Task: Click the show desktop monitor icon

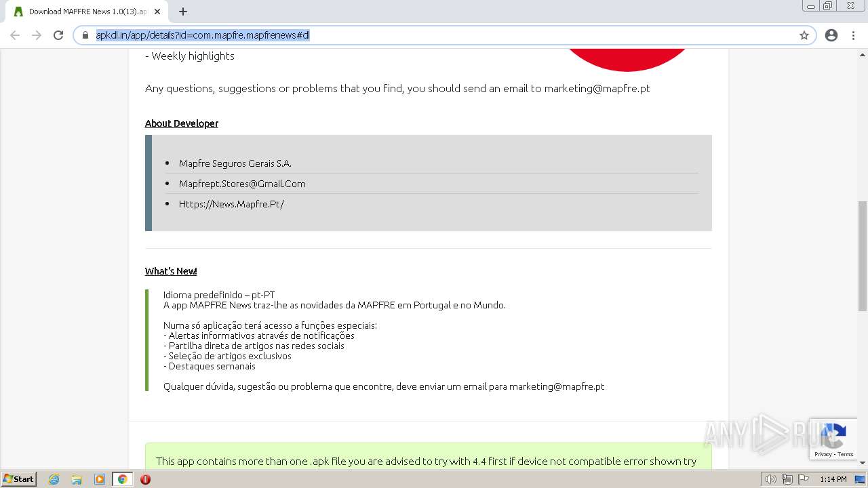Action: point(861,479)
